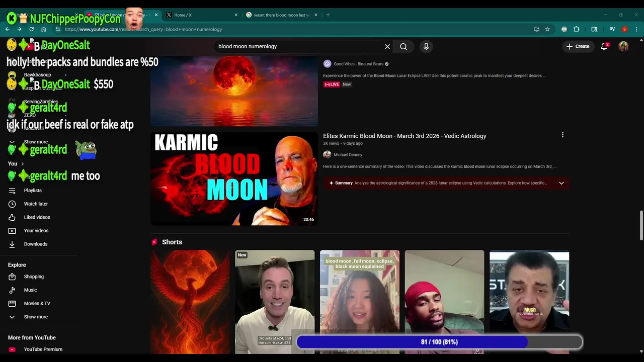Open Downloads in the sidebar
This screenshot has width=644, height=362.
[x=35, y=244]
